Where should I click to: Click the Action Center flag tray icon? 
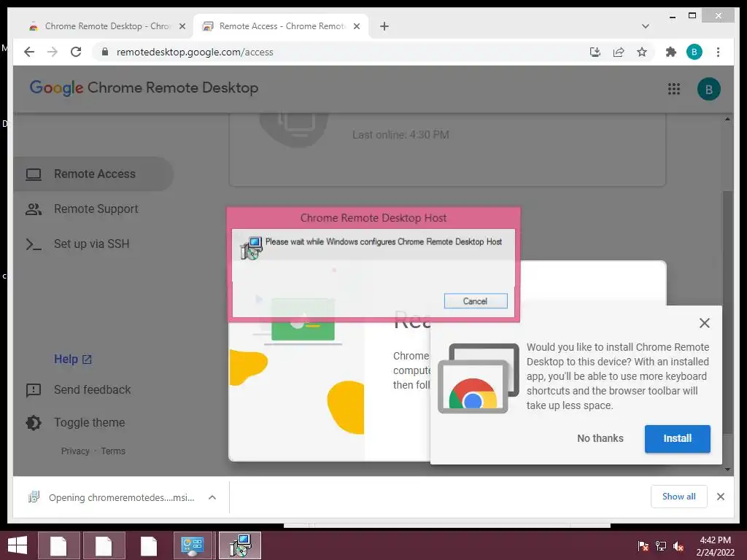tap(643, 546)
